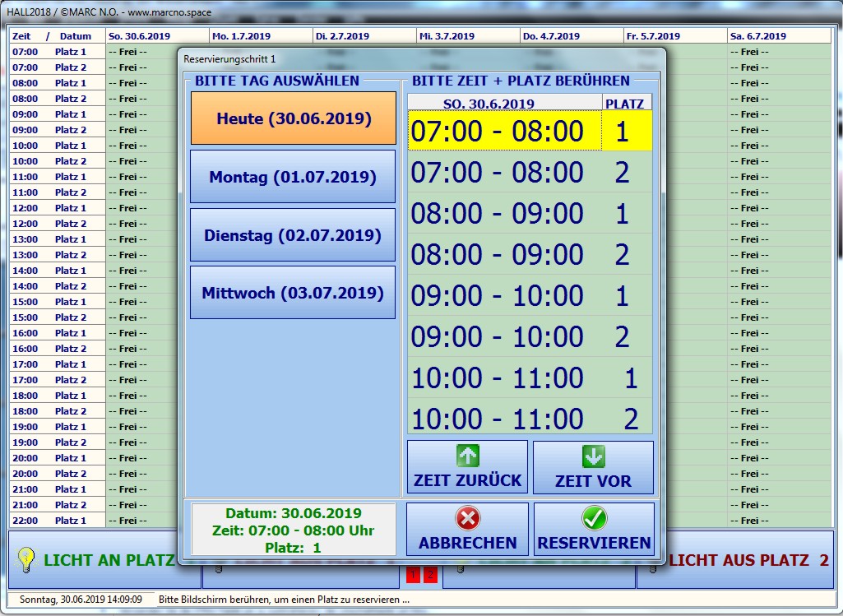843x616 pixels.
Task: Click the green up arrow icon
Action: [467, 456]
